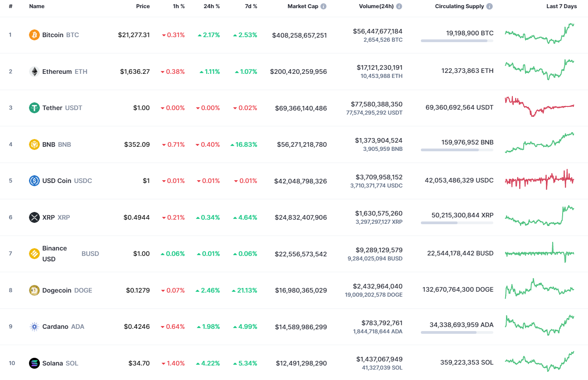
Task: Select the XRP coin logo
Action: 34,217
